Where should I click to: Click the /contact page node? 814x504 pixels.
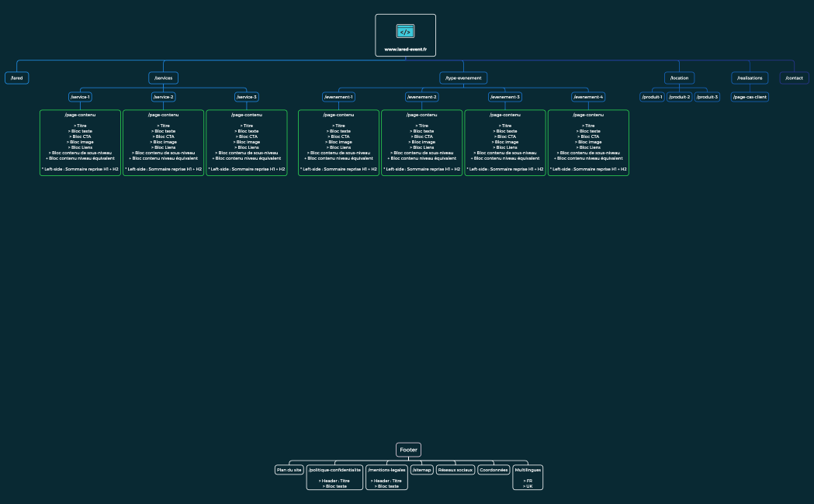[793, 78]
